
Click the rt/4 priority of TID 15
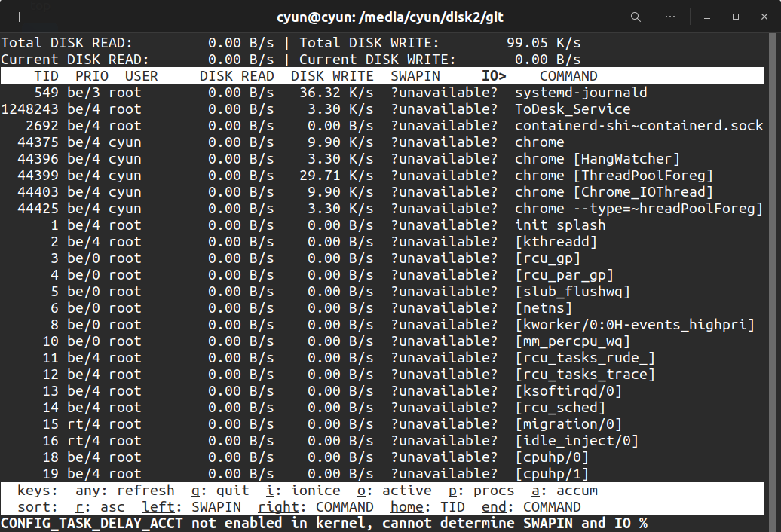(x=84, y=424)
